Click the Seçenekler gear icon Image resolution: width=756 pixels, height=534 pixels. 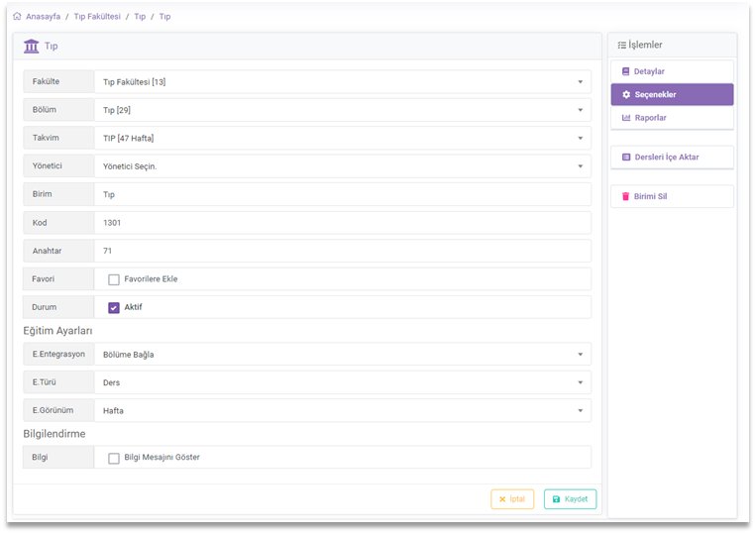click(625, 94)
